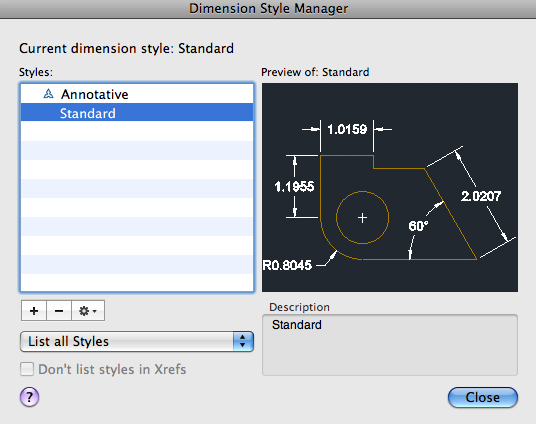This screenshot has height=424, width=536.
Task: Click the Annotative triangle scale icon
Action: (48, 94)
